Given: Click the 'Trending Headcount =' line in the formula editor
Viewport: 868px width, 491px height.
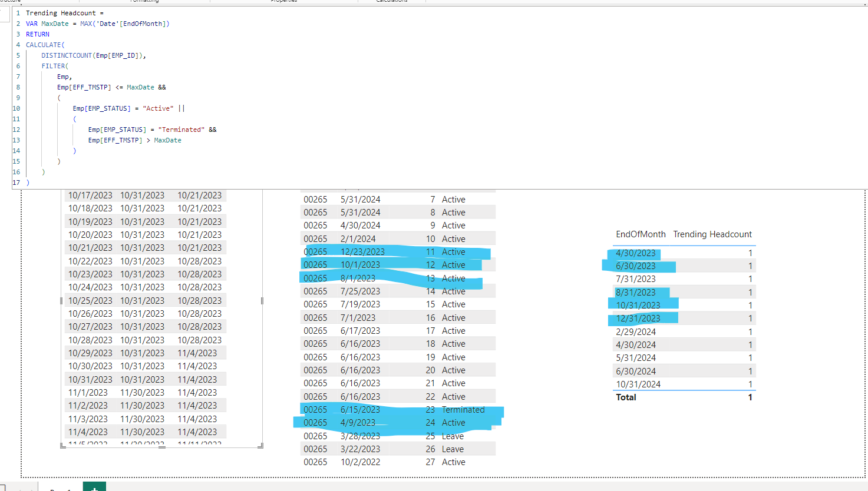Looking at the screenshot, I should pos(65,13).
